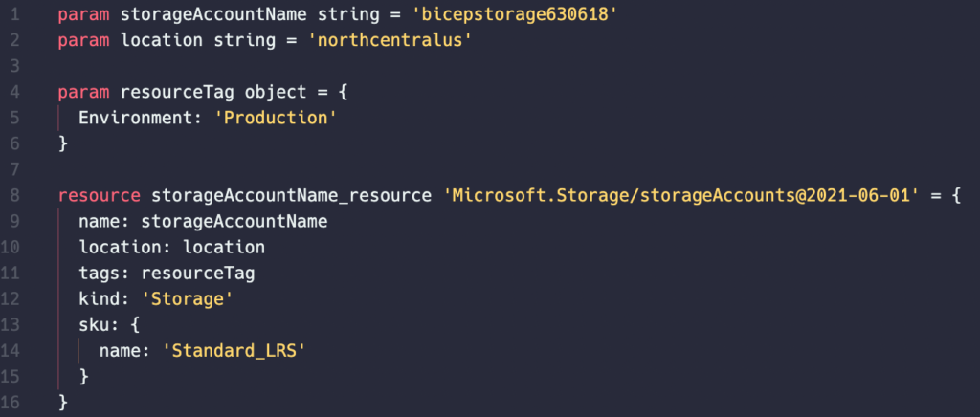
Task: Click 'Microsoft.Storage/storageAccounts@2021-06-01' type string
Action: 680,196
